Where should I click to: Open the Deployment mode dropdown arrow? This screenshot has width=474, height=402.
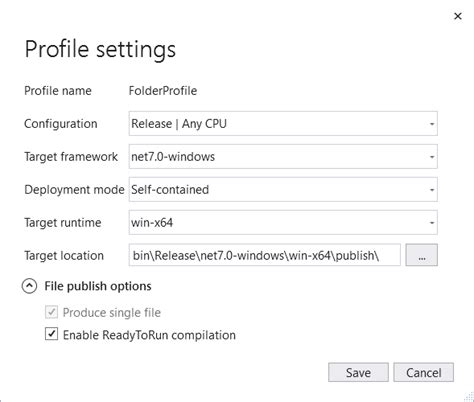point(432,190)
